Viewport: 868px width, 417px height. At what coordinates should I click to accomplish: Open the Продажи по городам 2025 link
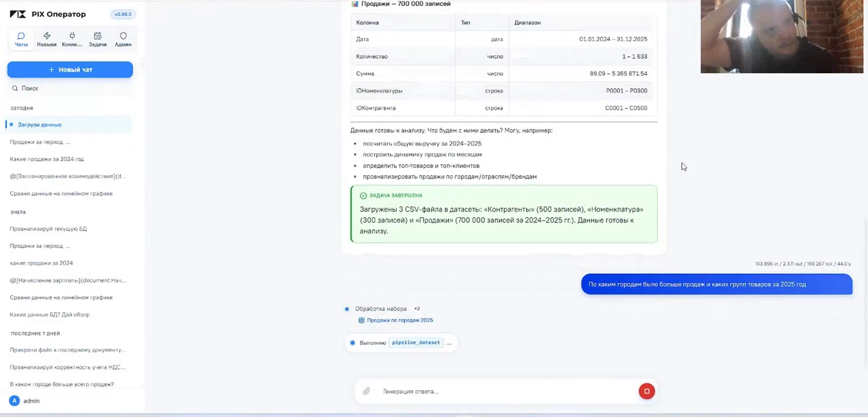pos(400,320)
